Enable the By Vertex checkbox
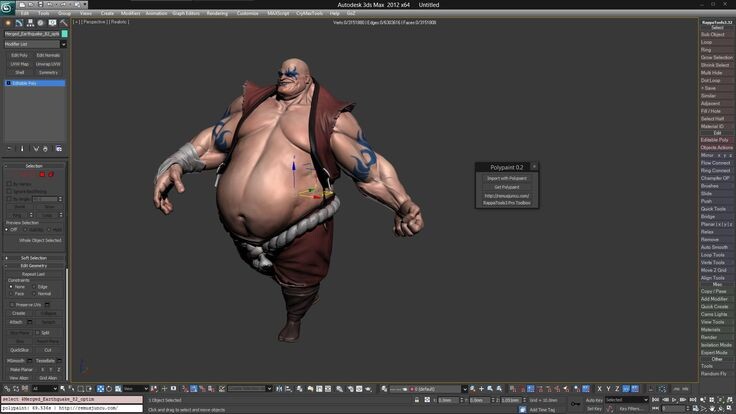This screenshot has height=414, width=736. coord(9,184)
